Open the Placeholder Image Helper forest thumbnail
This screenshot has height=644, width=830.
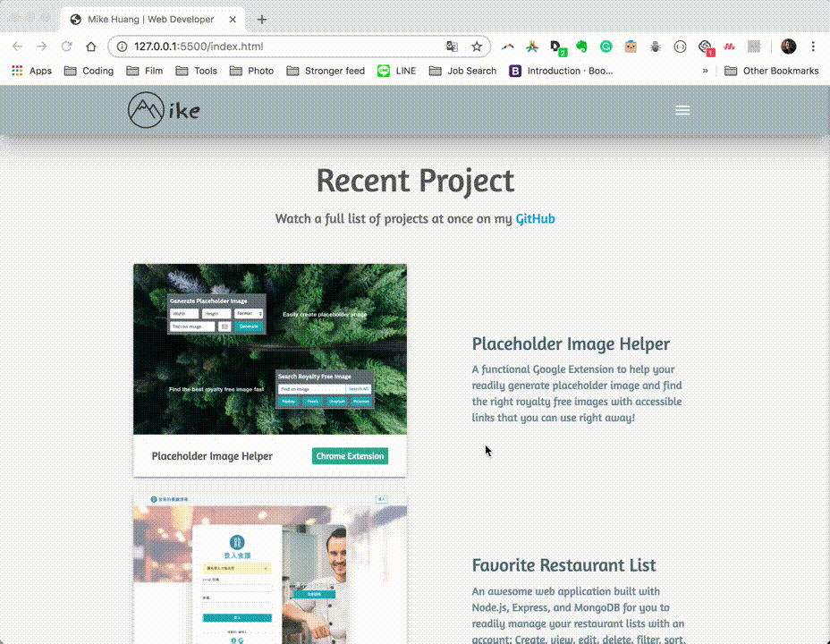270,349
